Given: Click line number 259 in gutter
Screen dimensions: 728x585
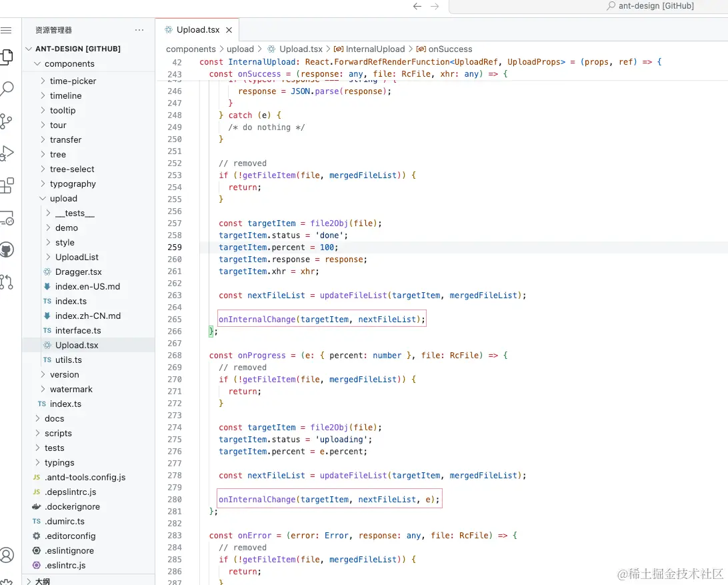Looking at the screenshot, I should click(x=175, y=247).
